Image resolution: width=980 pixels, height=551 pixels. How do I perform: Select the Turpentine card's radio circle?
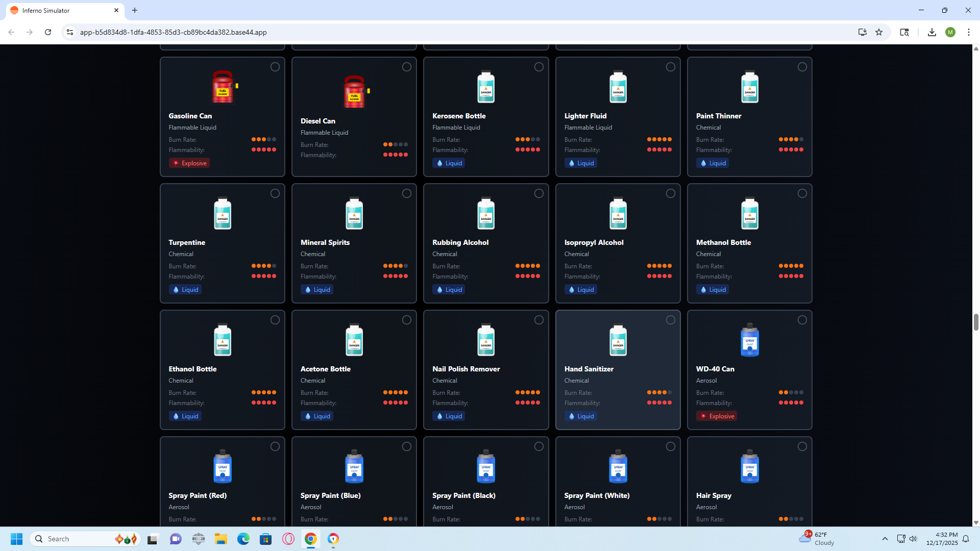coord(275,193)
